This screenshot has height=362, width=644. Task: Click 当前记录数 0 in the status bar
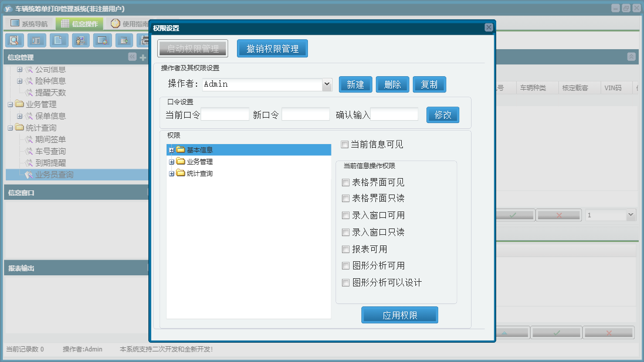[25, 349]
